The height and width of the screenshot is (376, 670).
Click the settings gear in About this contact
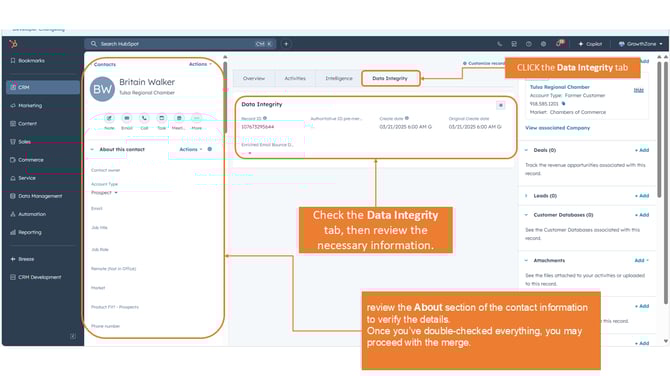pos(209,149)
